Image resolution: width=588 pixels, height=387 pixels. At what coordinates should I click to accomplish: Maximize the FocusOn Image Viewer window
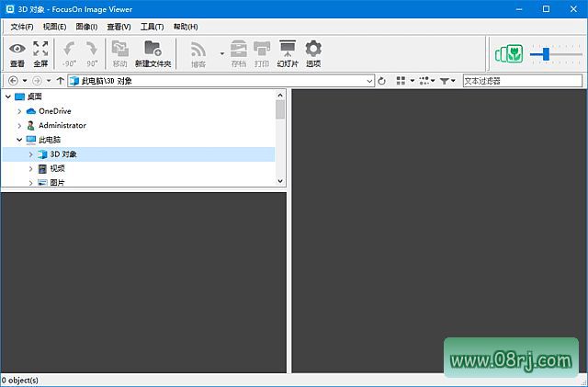(547, 9)
